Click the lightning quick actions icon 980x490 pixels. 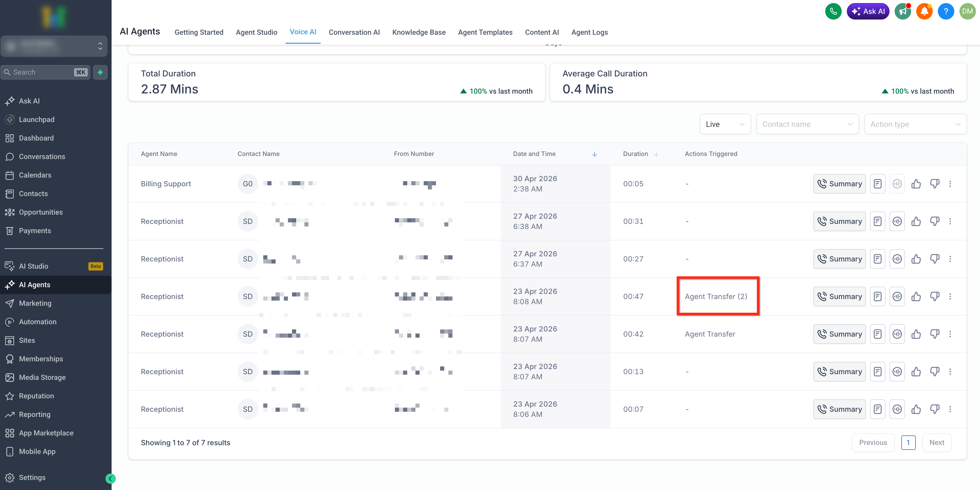click(x=100, y=72)
